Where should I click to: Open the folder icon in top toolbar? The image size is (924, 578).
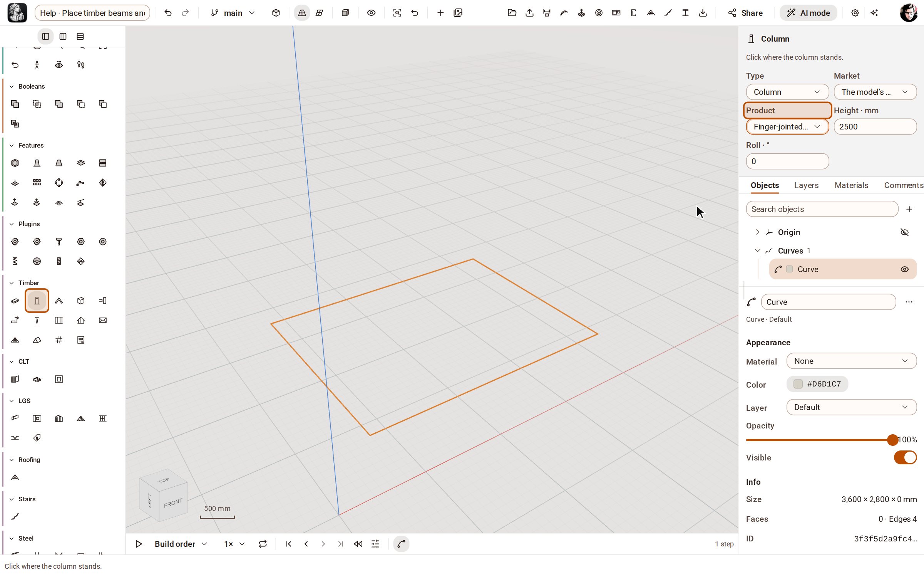tap(512, 13)
